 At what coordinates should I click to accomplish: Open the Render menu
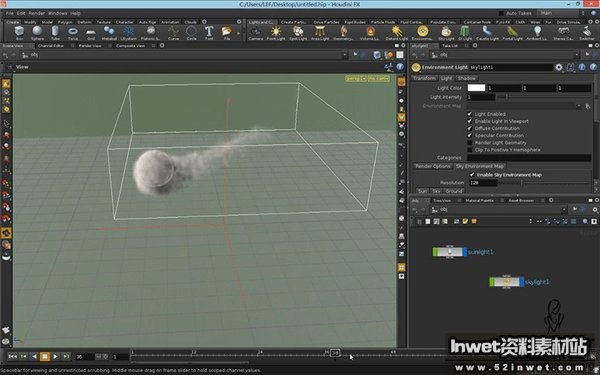pyautogui.click(x=37, y=13)
